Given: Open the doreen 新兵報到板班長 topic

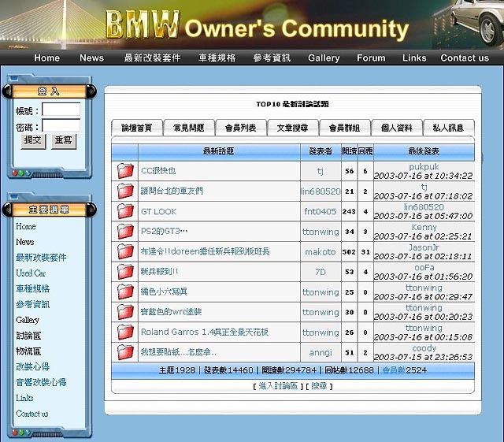Looking at the screenshot, I should pyautogui.click(x=205, y=251).
